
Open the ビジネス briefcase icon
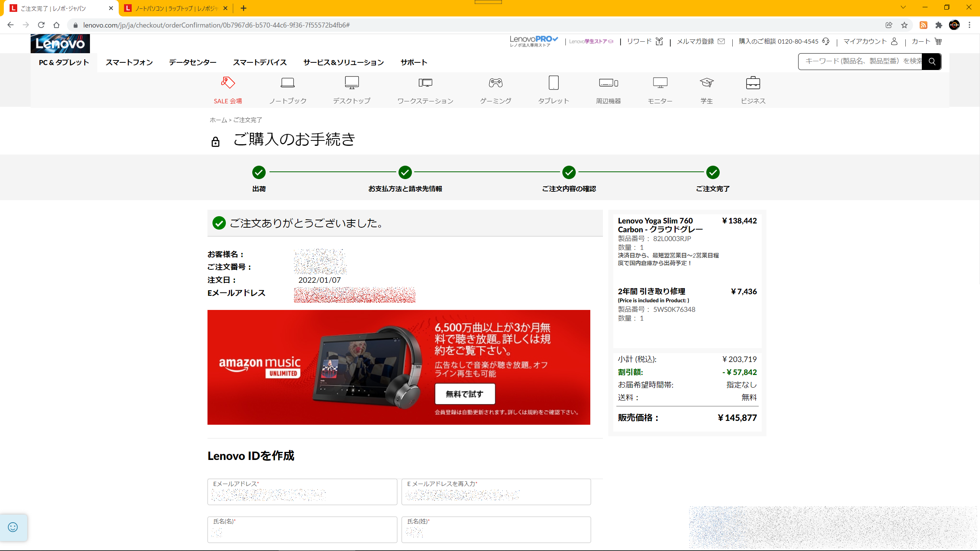(753, 83)
